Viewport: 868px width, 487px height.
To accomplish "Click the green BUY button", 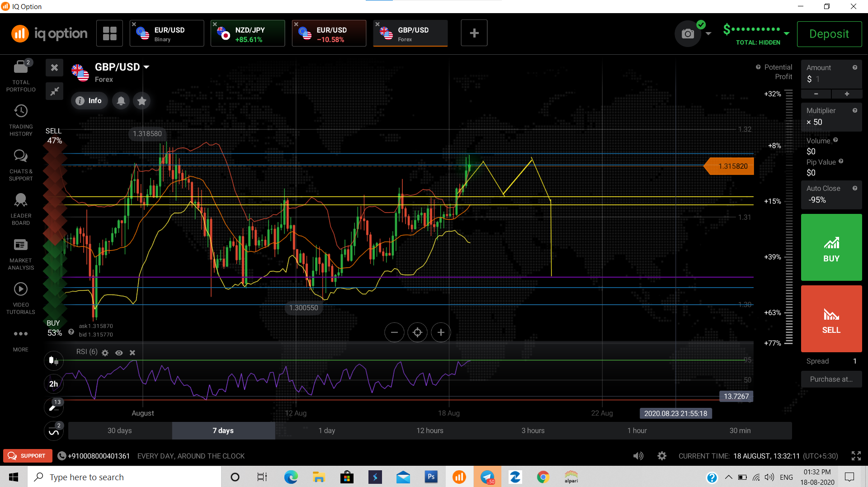I will tap(831, 247).
